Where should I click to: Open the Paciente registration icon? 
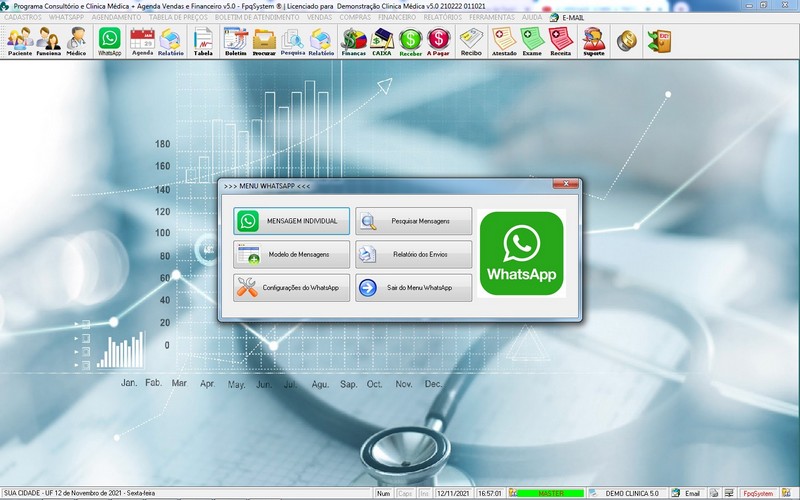[20, 41]
